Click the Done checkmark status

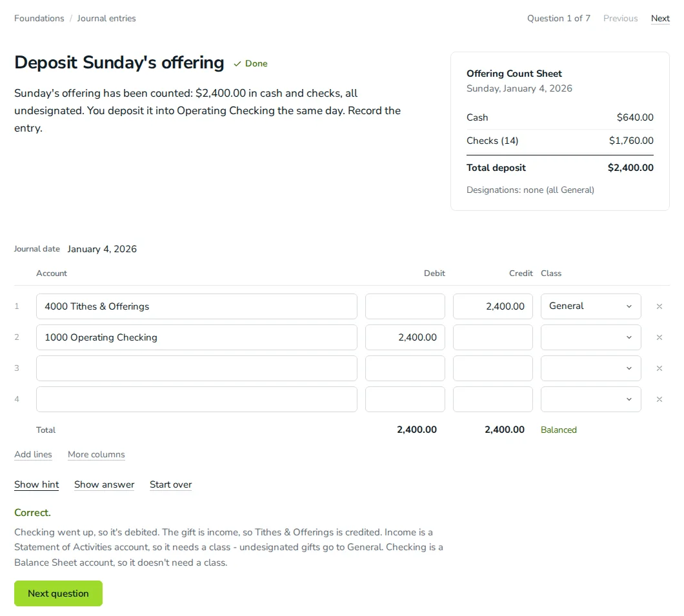click(250, 64)
